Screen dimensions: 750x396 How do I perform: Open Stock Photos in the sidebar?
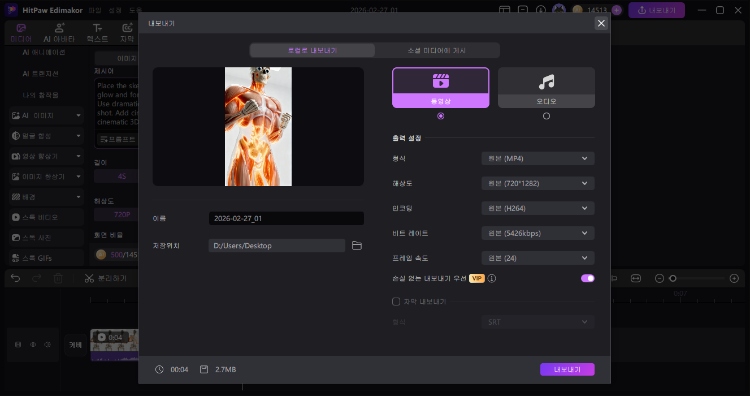click(46, 238)
